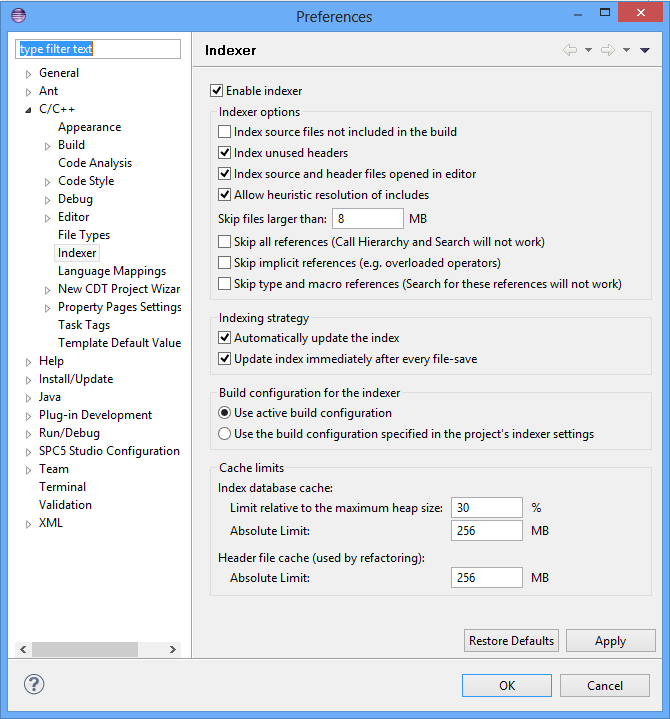670x719 pixels.
Task: Select Appearance in the preferences tree
Action: point(89,127)
